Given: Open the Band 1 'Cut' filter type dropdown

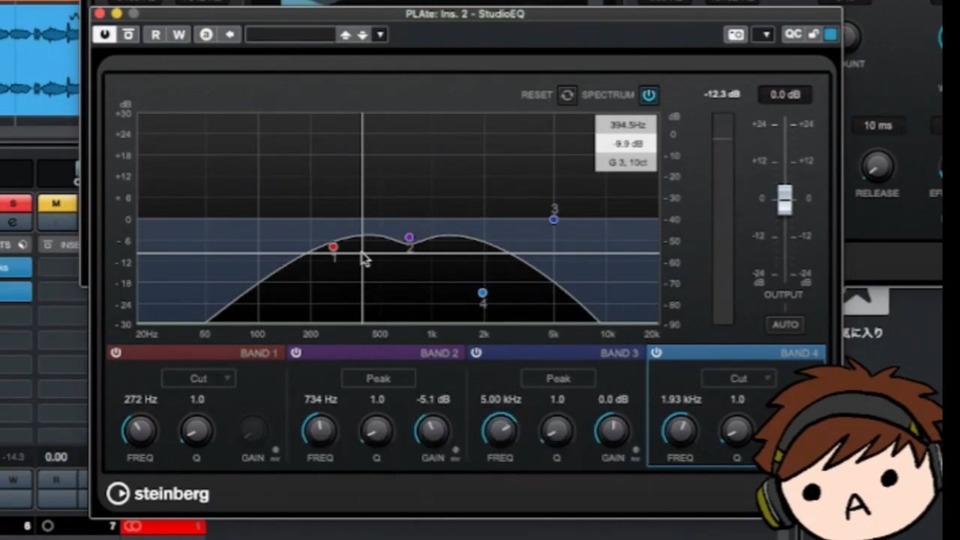Looking at the screenshot, I should coord(198,378).
